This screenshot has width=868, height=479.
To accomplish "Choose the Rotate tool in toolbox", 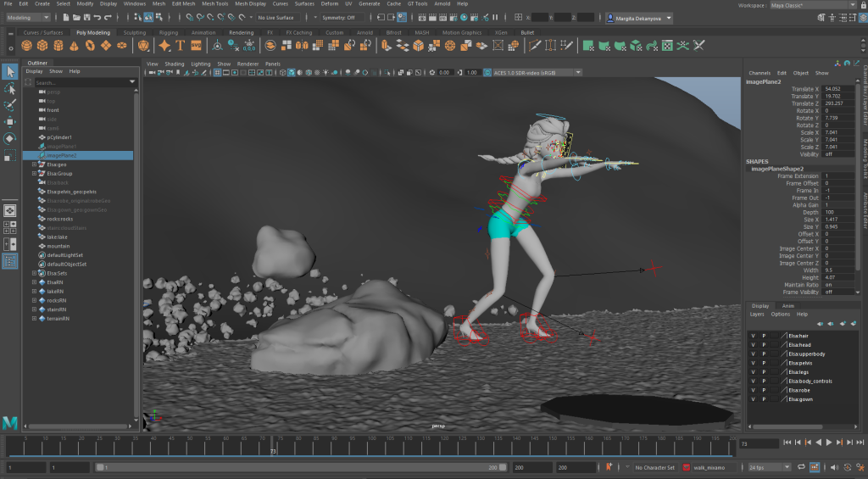I will coord(9,138).
